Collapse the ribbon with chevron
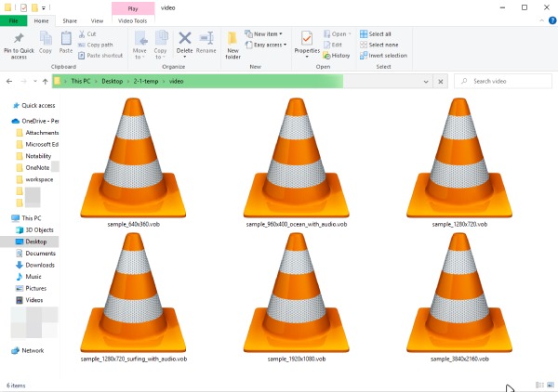 pos(541,20)
